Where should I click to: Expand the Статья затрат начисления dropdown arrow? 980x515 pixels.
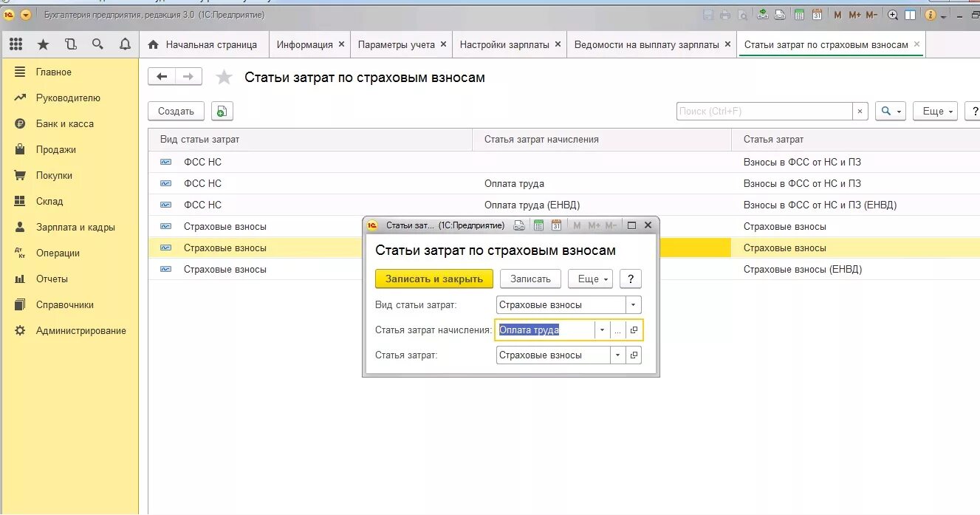point(603,330)
